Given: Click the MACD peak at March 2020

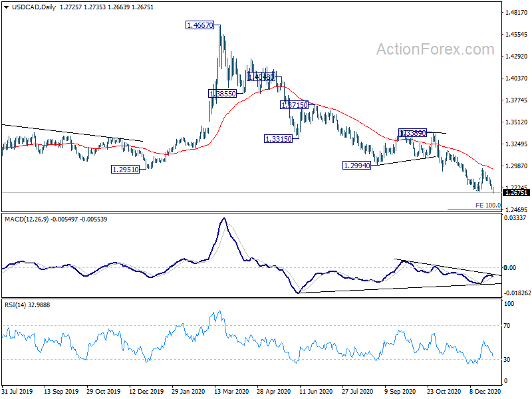Looking at the screenshot, I should (223, 219).
